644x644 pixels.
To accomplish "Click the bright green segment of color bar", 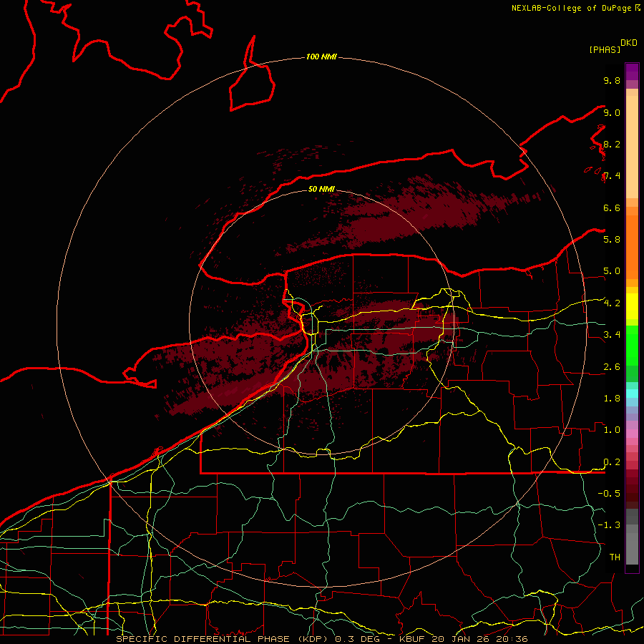I will tap(632, 345).
